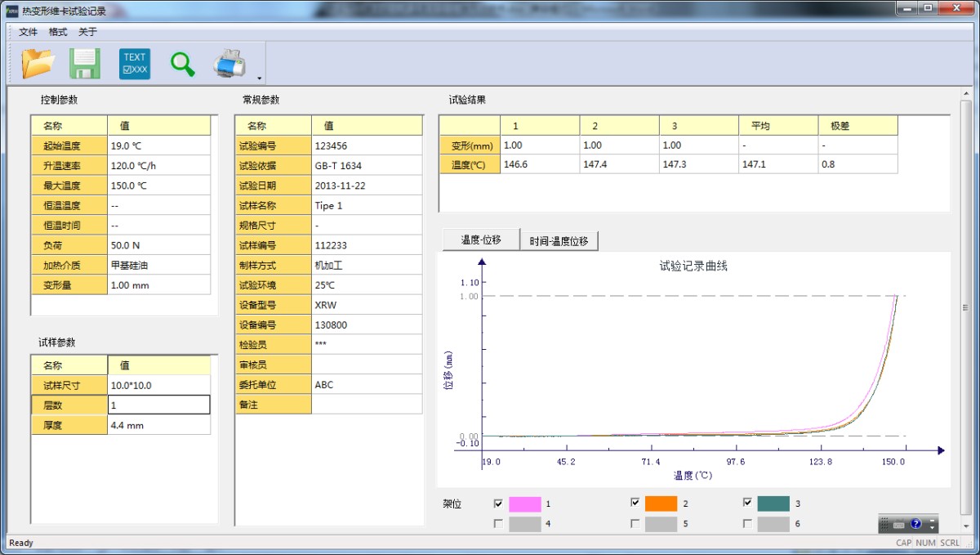Image resolution: width=980 pixels, height=555 pixels.
Task: Click the down arrow on floating toolbar
Action: point(933,528)
